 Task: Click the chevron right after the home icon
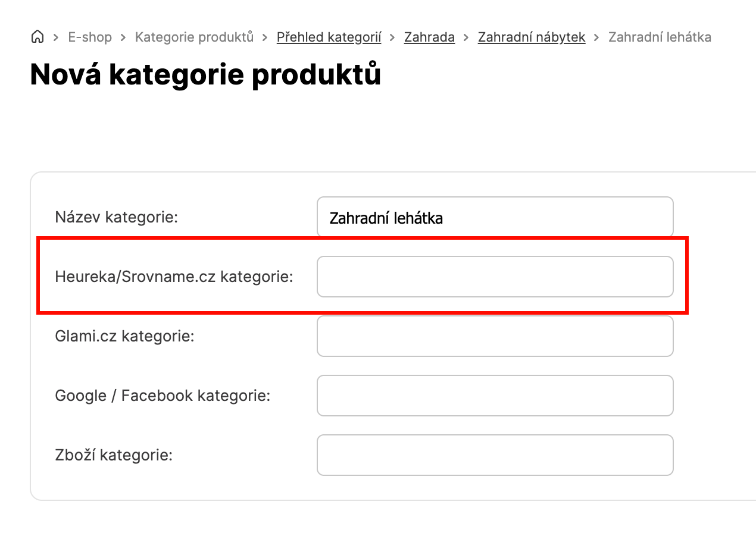(x=56, y=37)
